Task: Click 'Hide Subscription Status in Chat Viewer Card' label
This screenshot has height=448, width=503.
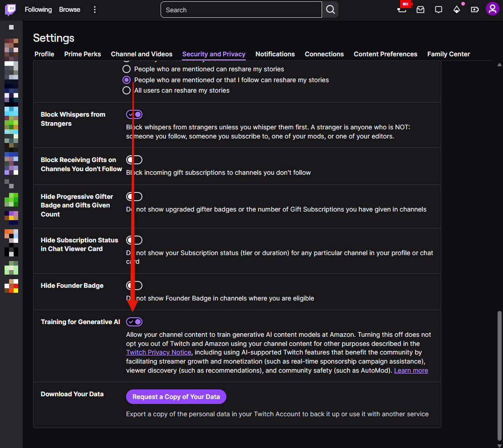Action: click(x=79, y=245)
